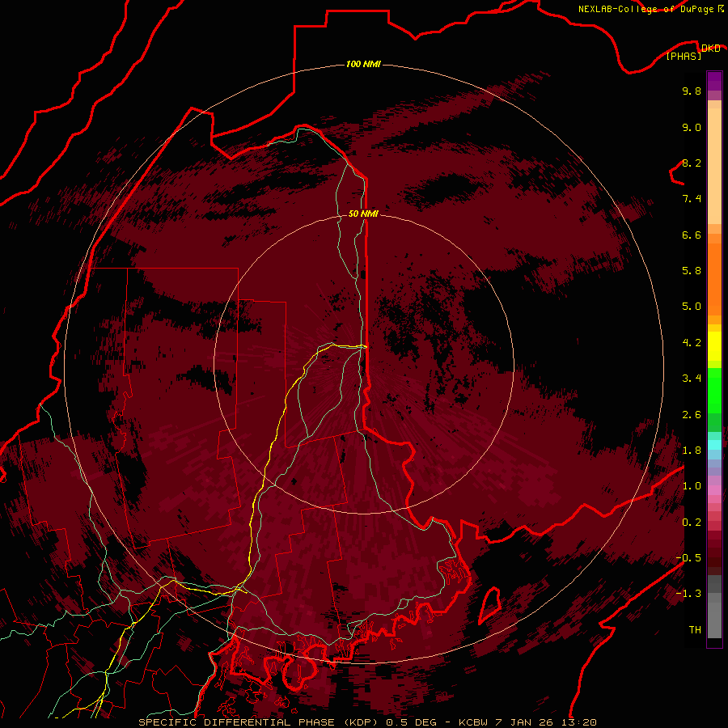
Task: Click the TH threshold label
Action: (695, 630)
